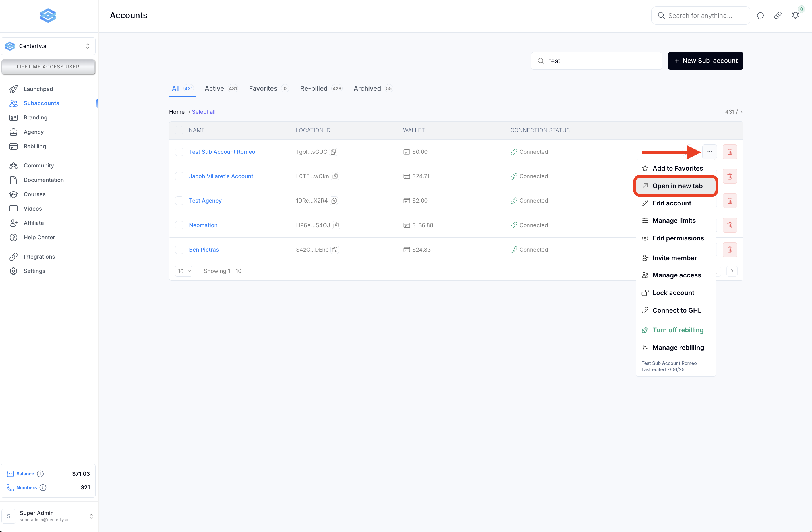Copy Test Sub Account Romeo location ID
The height and width of the screenshot is (532, 812).
(x=333, y=152)
